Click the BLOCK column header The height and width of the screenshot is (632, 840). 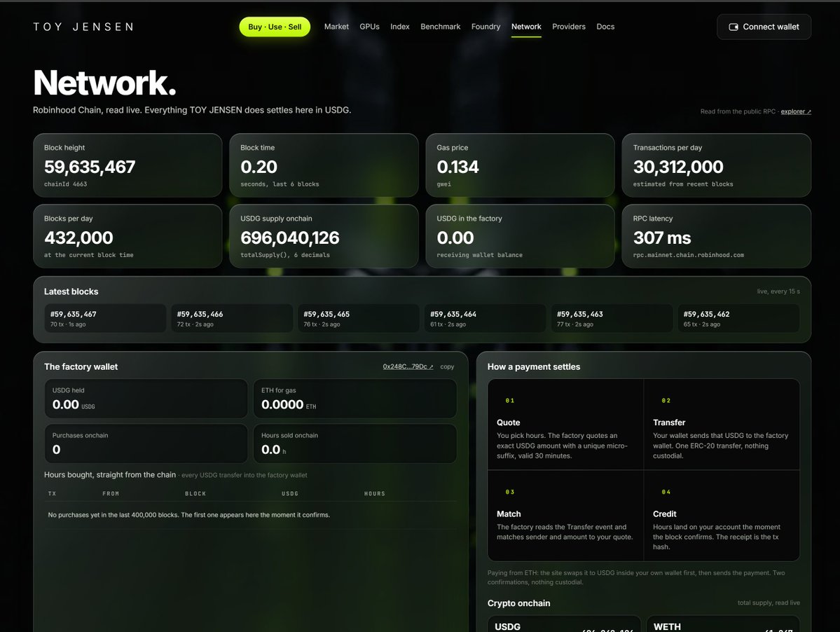(x=195, y=494)
